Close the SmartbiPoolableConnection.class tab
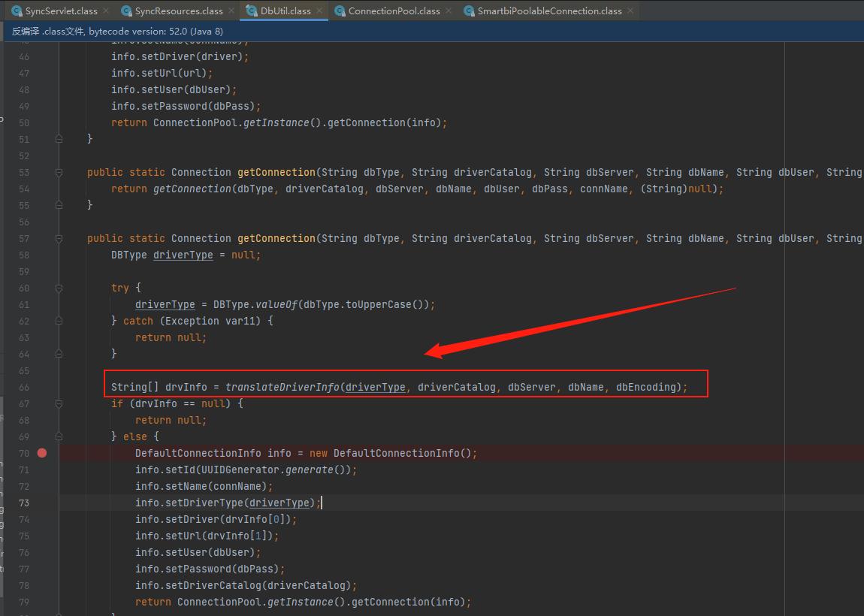The width and height of the screenshot is (864, 616). coord(630,11)
